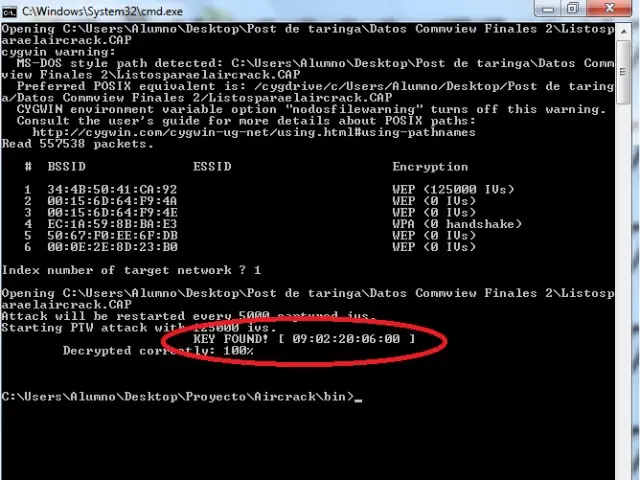The width and height of the screenshot is (640, 480).
Task: Click the BSSID 00:15:6D:64:F9:4A
Action: [112, 201]
